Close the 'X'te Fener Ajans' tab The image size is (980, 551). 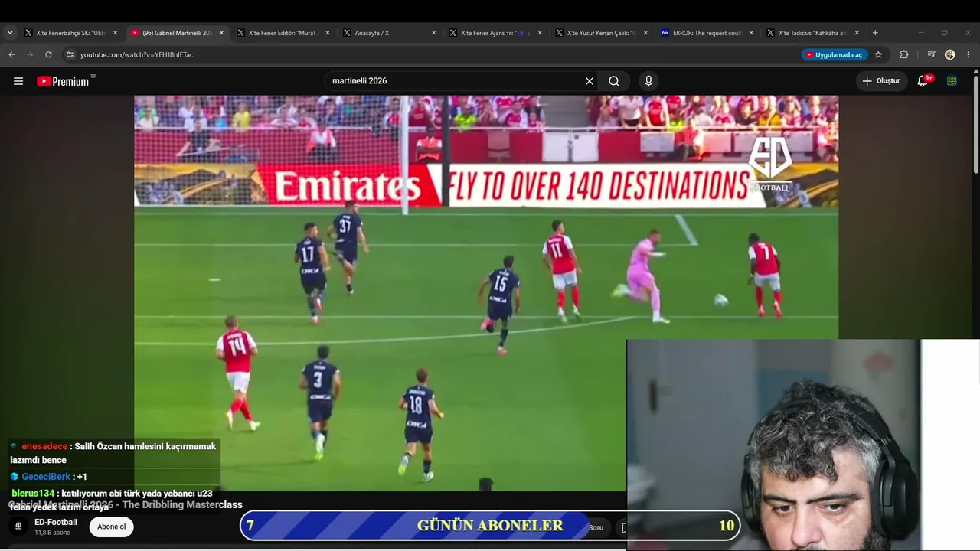(x=540, y=33)
